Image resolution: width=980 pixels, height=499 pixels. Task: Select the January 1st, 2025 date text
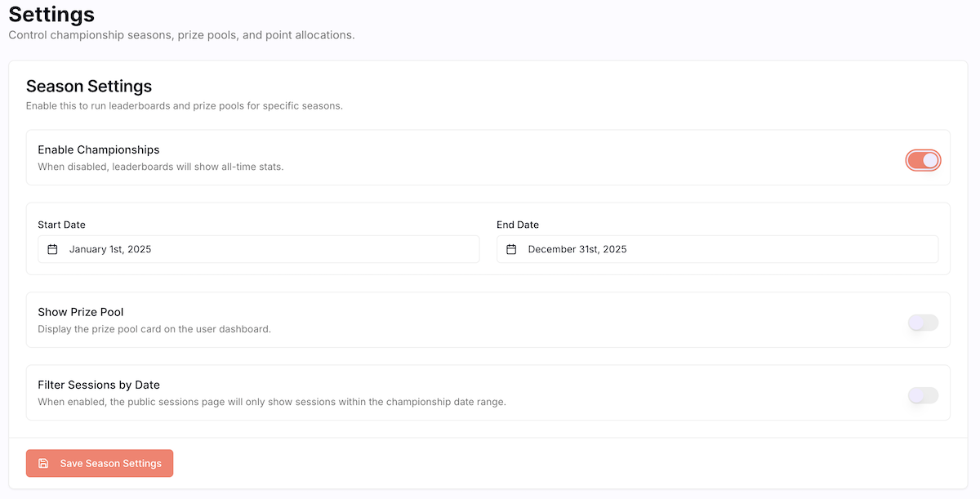[110, 249]
